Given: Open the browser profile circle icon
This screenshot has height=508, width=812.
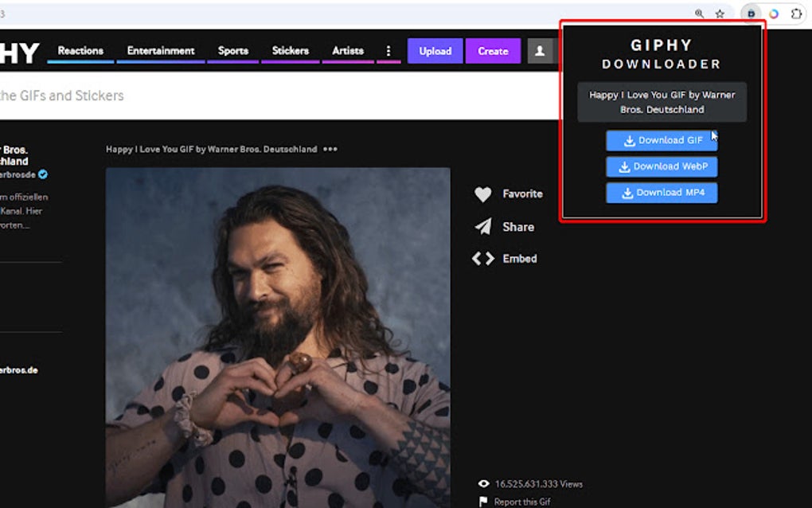Looking at the screenshot, I should click(773, 14).
